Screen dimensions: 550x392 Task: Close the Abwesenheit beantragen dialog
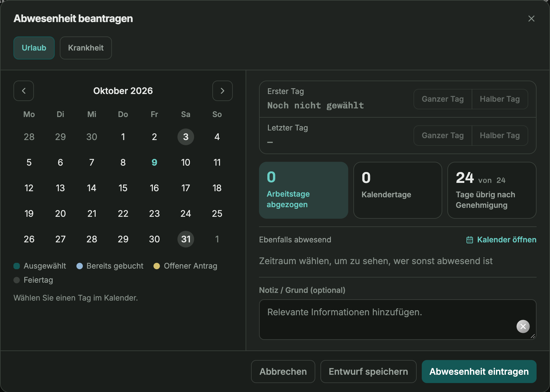tap(531, 19)
